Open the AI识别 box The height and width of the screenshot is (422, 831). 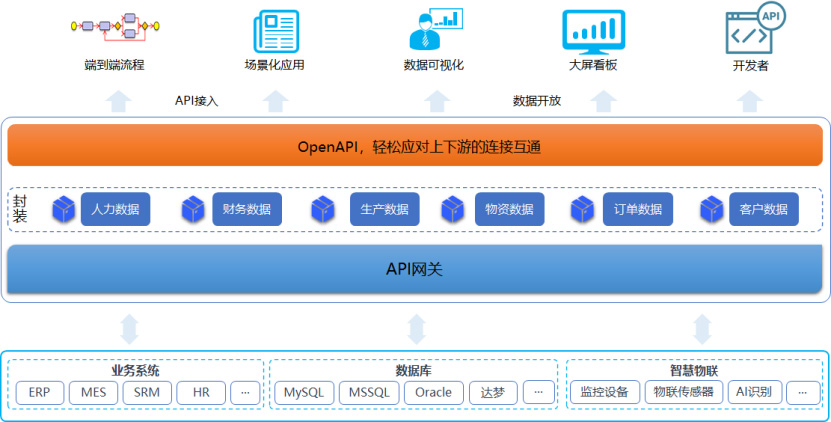(x=754, y=393)
